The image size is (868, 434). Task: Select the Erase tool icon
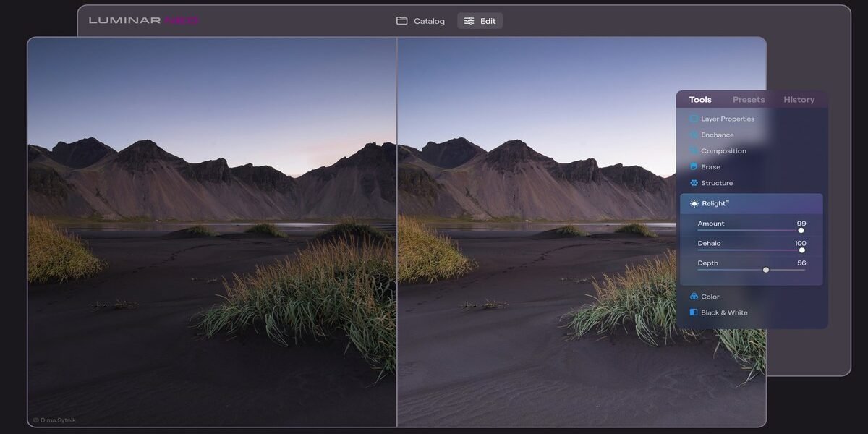click(694, 167)
